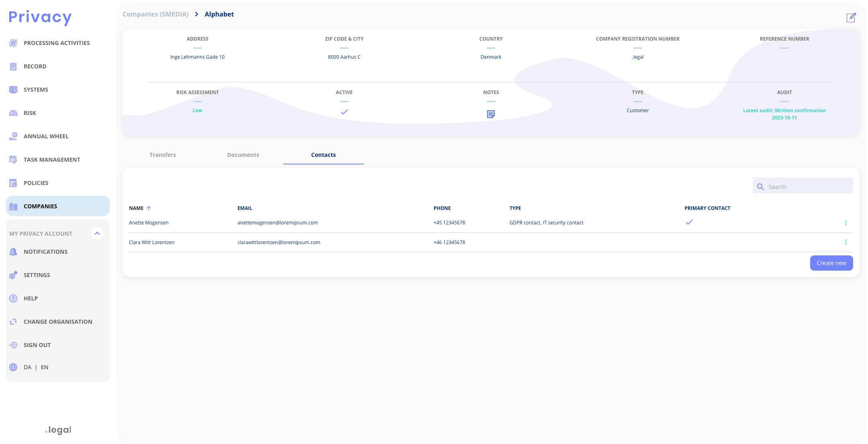Click the Primary Contact column header
Screen dimensions: 868x444
pyautogui.click(x=707, y=208)
